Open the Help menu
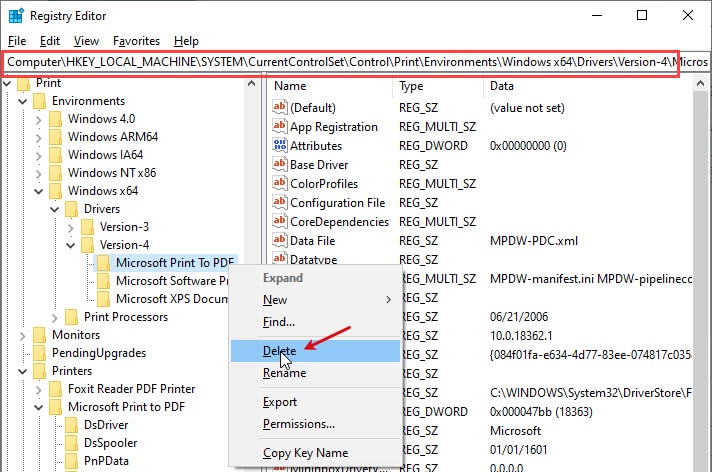712x472 pixels. pos(186,41)
